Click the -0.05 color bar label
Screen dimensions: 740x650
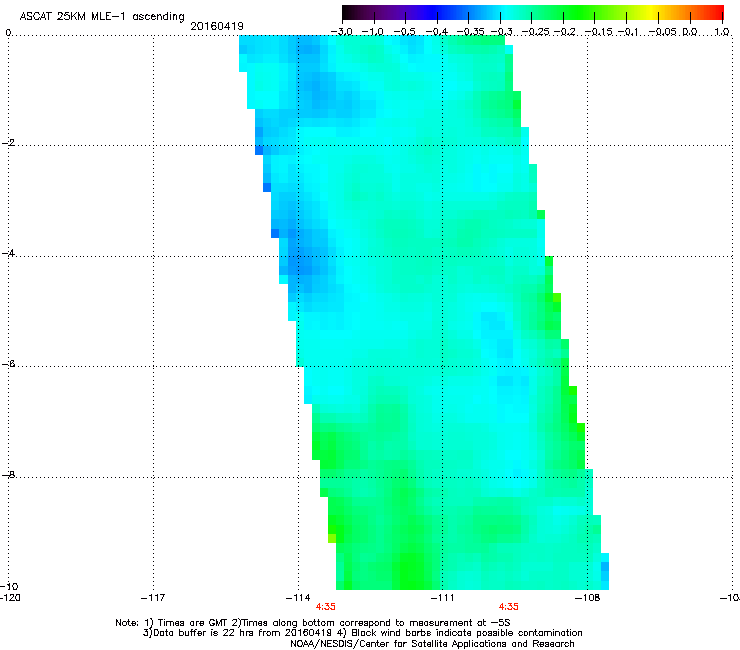pos(663,32)
